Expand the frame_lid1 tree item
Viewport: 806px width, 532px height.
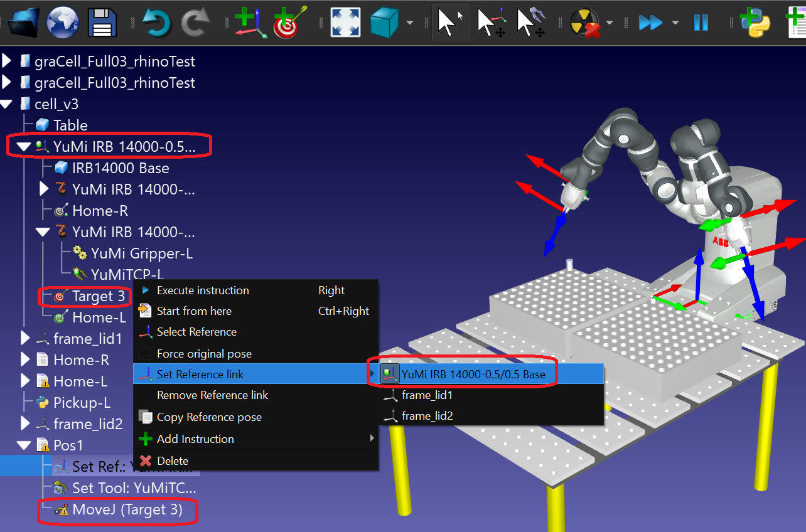[x=25, y=339]
